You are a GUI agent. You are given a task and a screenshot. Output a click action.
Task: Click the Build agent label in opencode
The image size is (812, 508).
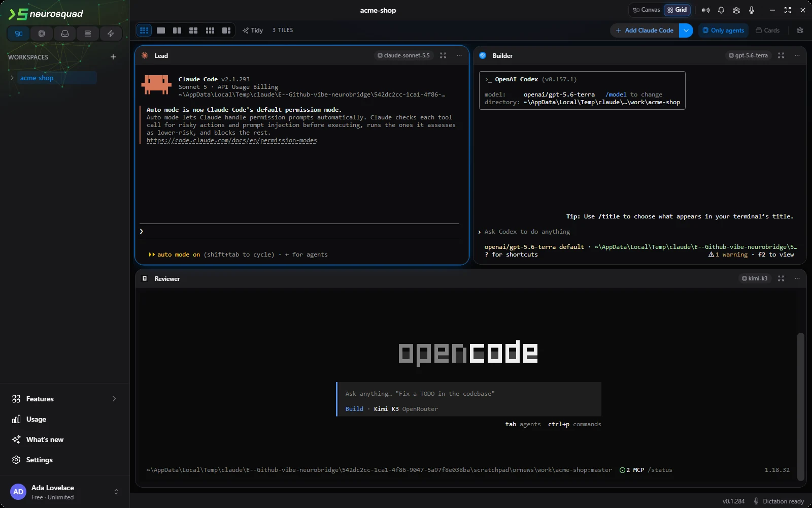click(x=354, y=409)
